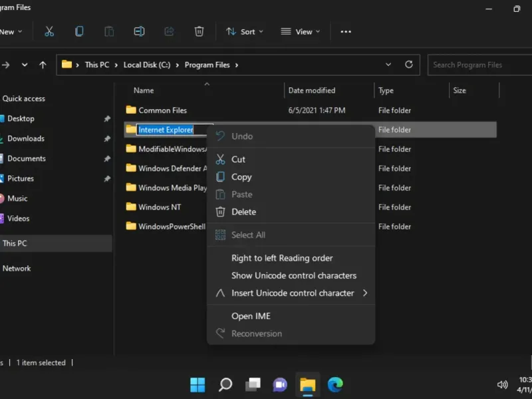
Task: Click Paste in the context menu
Action: coord(291,194)
